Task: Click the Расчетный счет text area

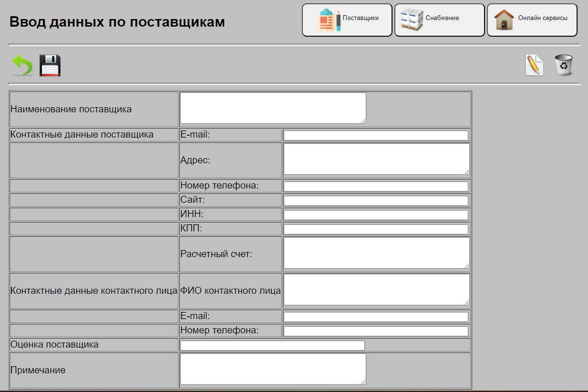Action: tap(376, 253)
